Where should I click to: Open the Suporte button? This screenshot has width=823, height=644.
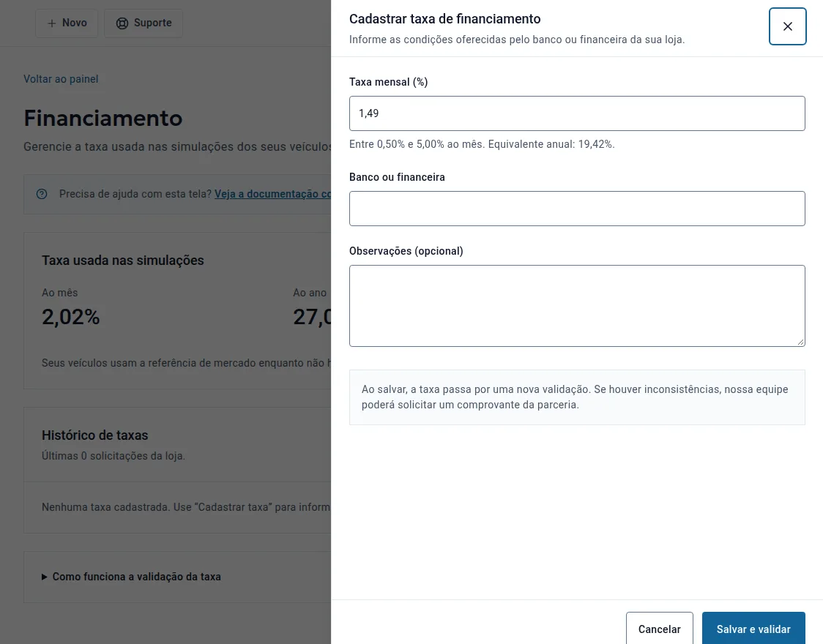coord(144,23)
